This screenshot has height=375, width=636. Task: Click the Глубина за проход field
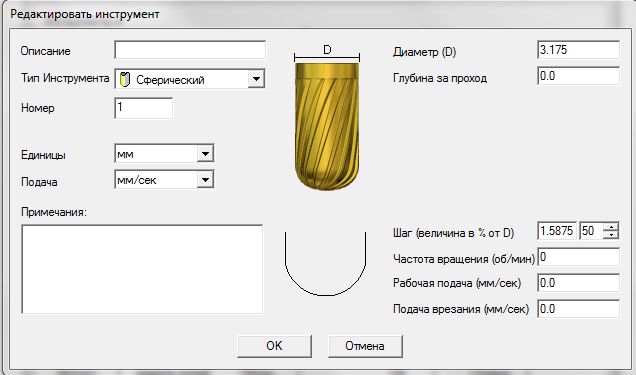[578, 76]
